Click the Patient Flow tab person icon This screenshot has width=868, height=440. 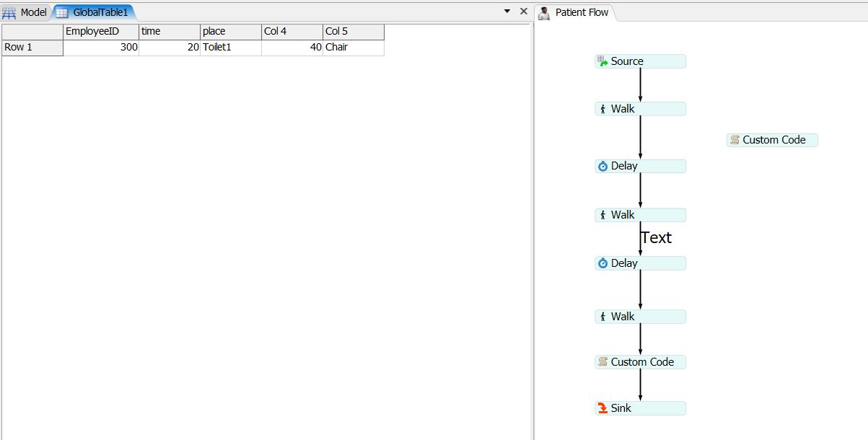coord(544,12)
